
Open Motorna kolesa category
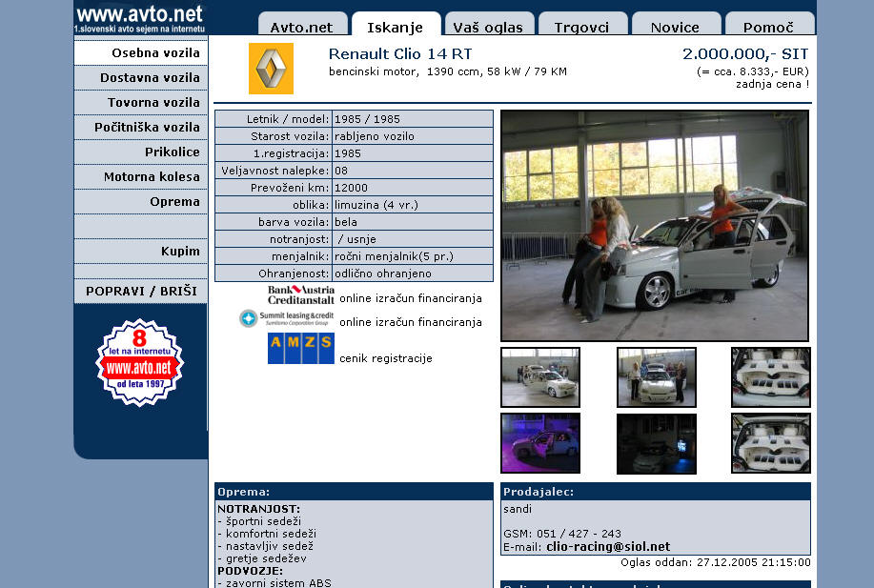[140, 176]
